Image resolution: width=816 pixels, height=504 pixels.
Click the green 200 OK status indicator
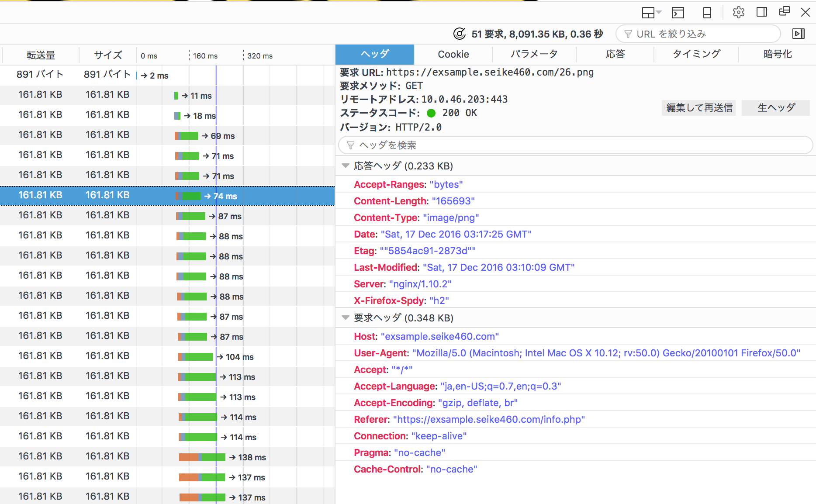pyautogui.click(x=431, y=113)
